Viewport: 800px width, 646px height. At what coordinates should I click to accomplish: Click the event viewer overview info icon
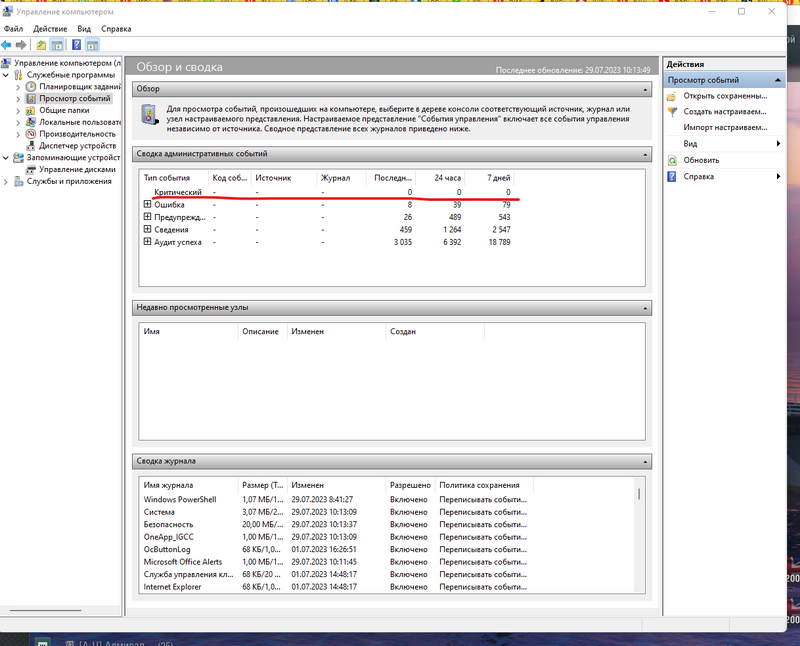tap(149, 114)
